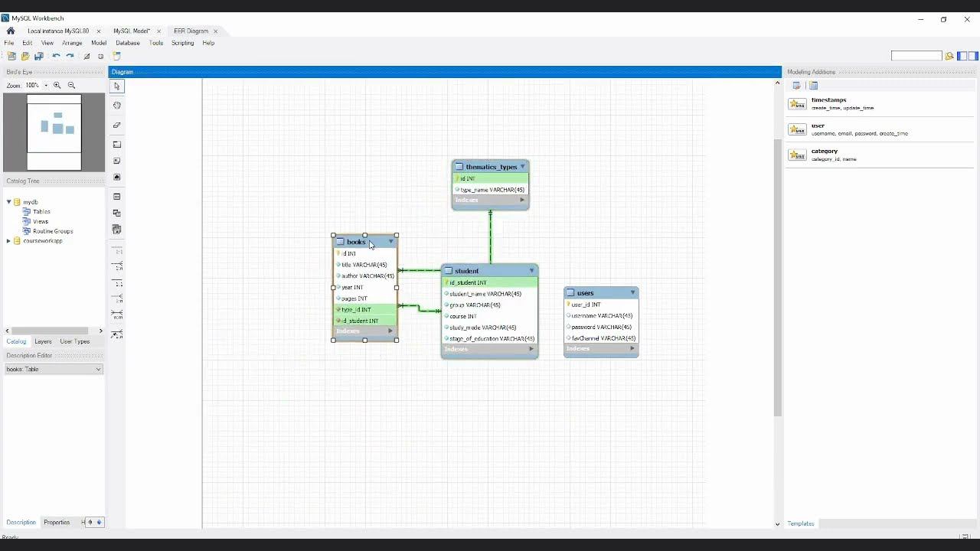Select the place new routine group tool
The image size is (980, 551).
[x=117, y=229]
